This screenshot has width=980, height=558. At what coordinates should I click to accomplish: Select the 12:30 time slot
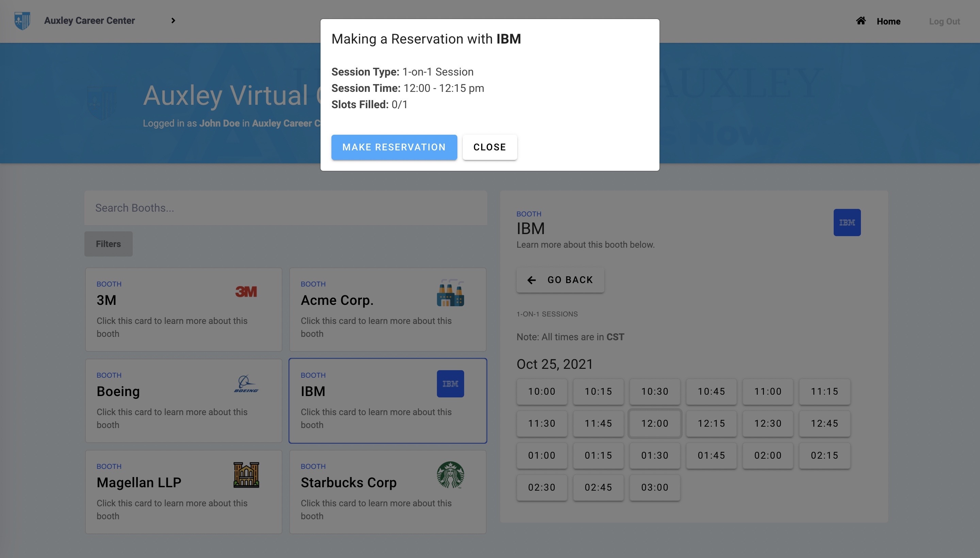click(x=768, y=424)
